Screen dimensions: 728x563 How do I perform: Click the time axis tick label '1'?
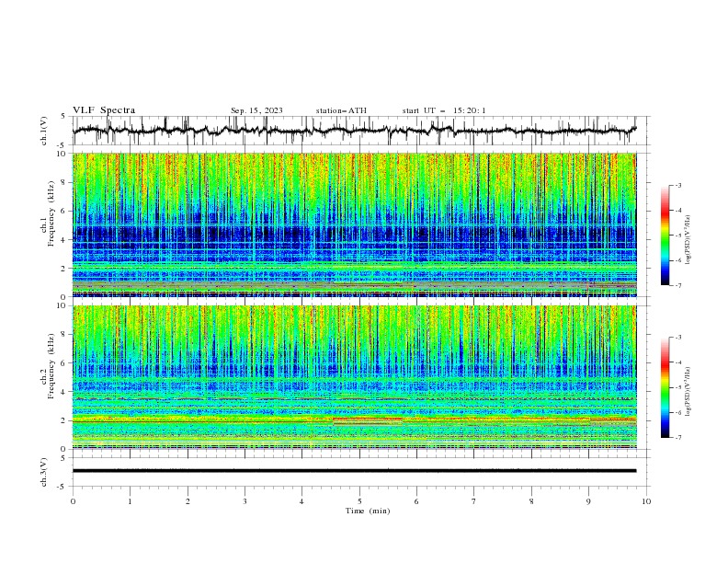[130, 501]
